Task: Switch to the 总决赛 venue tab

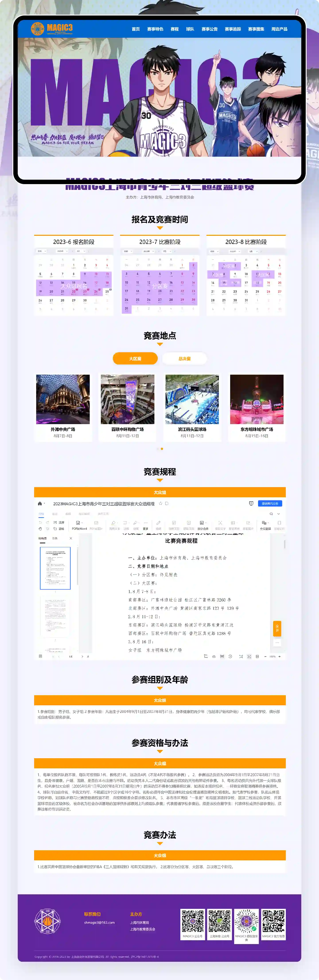Action: click(185, 358)
